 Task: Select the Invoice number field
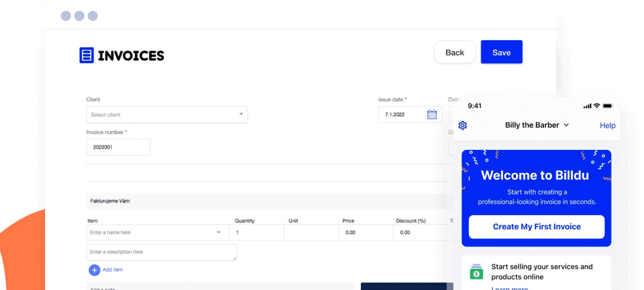tap(118, 147)
